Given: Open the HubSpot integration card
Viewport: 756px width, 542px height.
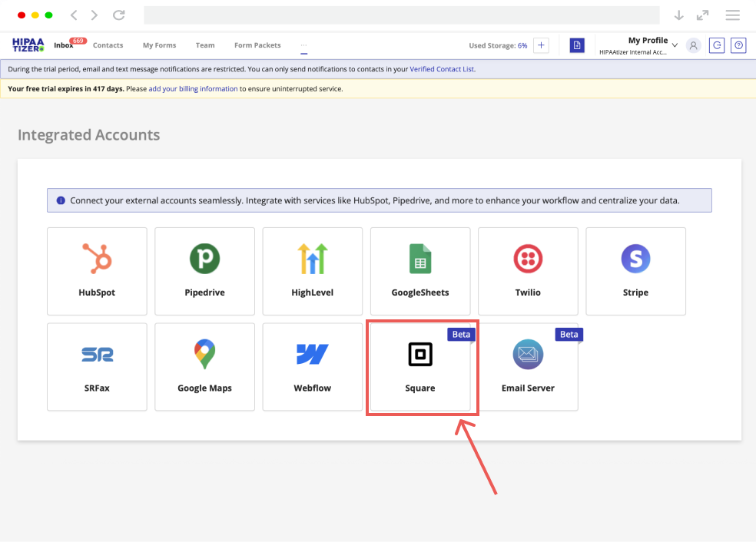Looking at the screenshot, I should [97, 271].
